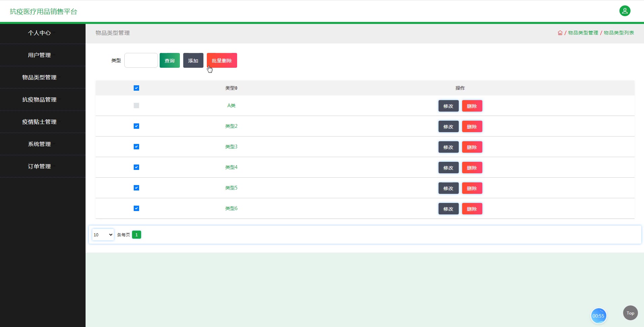Click 删除 for row A类
Viewport: 644px width, 327px height.
(x=472, y=106)
